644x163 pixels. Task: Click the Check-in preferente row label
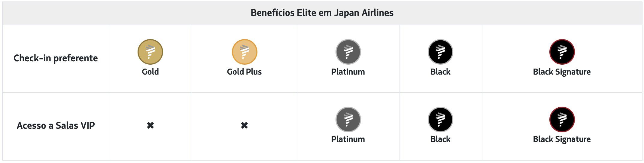pyautogui.click(x=56, y=58)
